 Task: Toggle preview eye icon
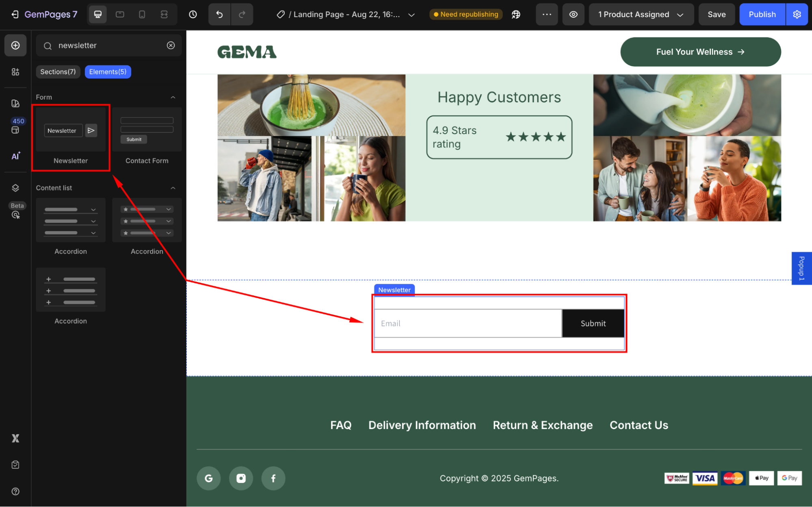(573, 15)
